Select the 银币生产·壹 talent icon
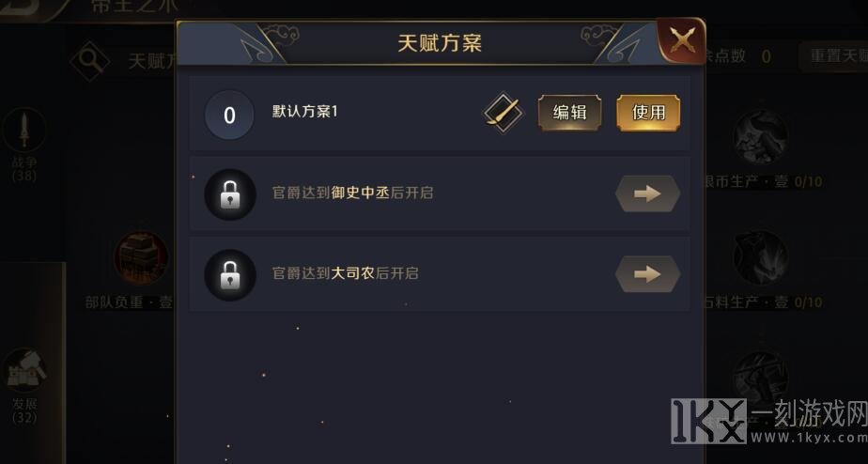The height and width of the screenshot is (464, 868). point(761,137)
